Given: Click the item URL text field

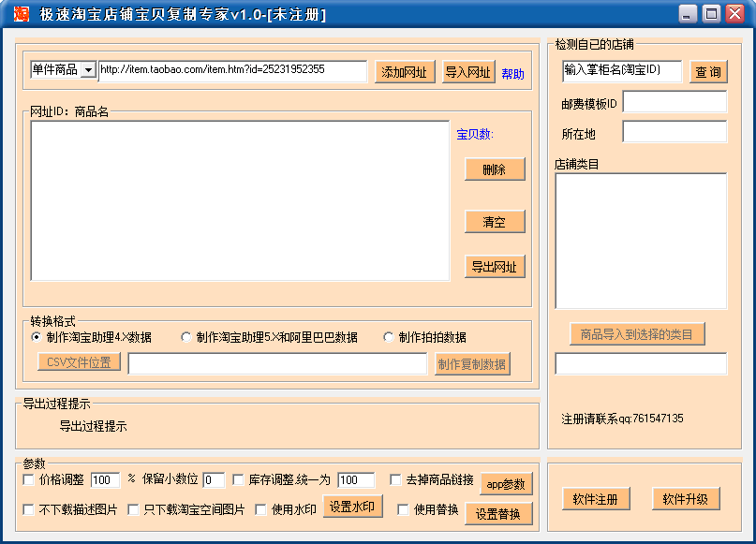Looking at the screenshot, I should (233, 71).
